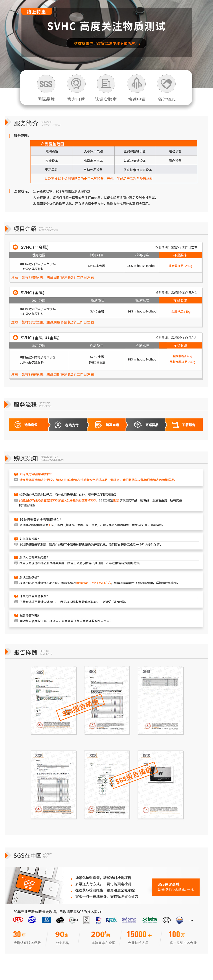The image size is (213, 980).
Task: Click the 15000+ 专业技术人员 statistic
Action: tap(140, 938)
